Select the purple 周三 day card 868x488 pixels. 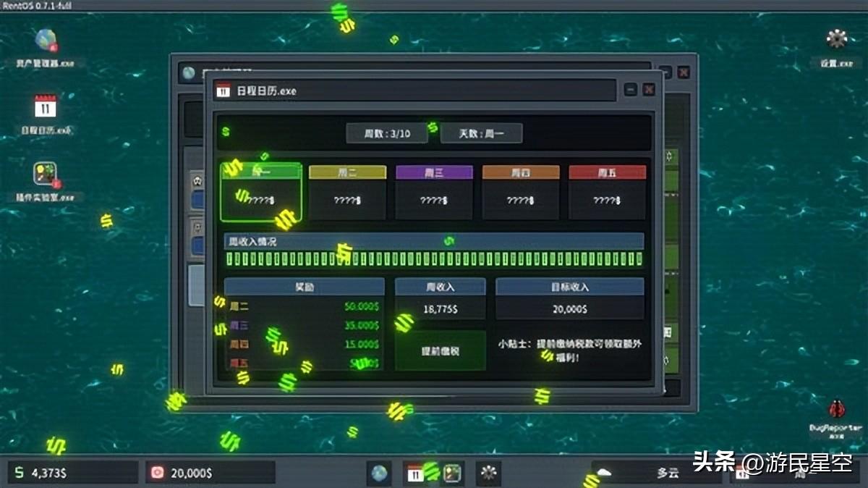pyautogui.click(x=434, y=192)
